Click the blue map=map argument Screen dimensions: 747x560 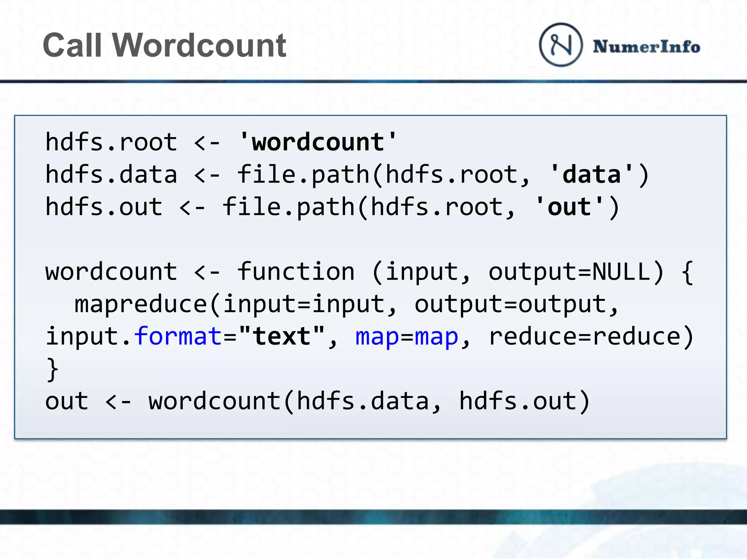click(x=407, y=338)
